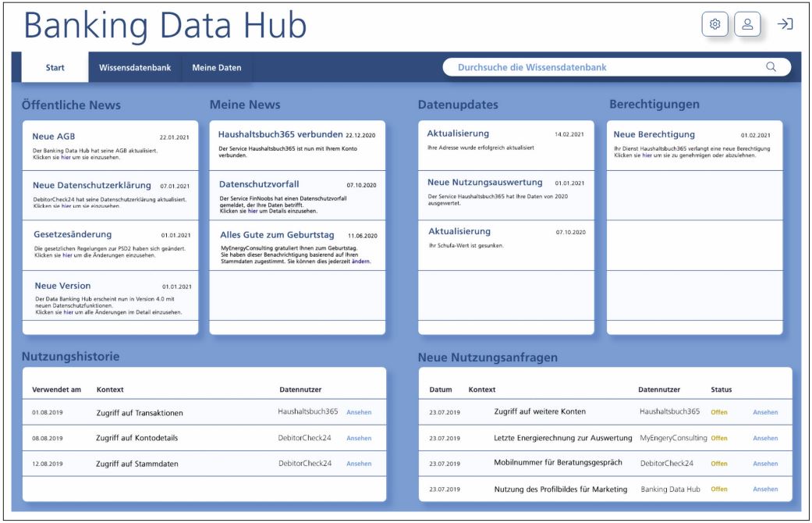Switch to the Wissensdatenbank tab
The image size is (812, 523).
[135, 68]
